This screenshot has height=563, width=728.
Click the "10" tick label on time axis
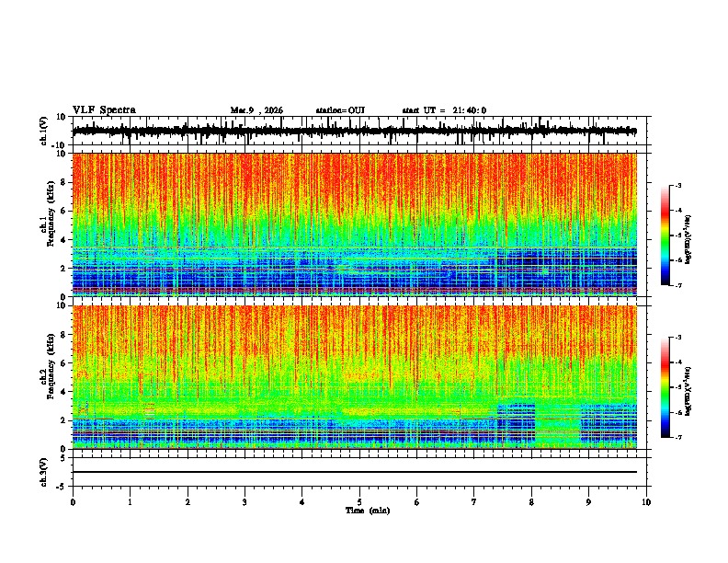[646, 502]
